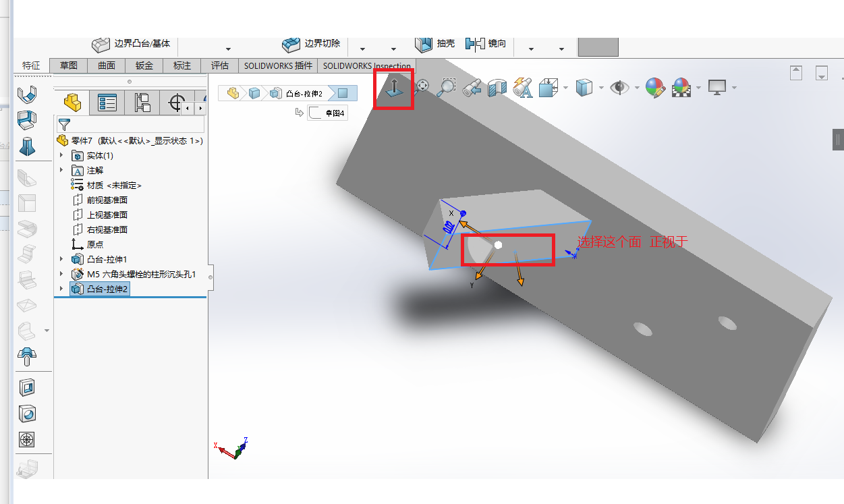Screen dimensions: 844x504
Task: Select the 零件7 root tree item
Action: 130,140
